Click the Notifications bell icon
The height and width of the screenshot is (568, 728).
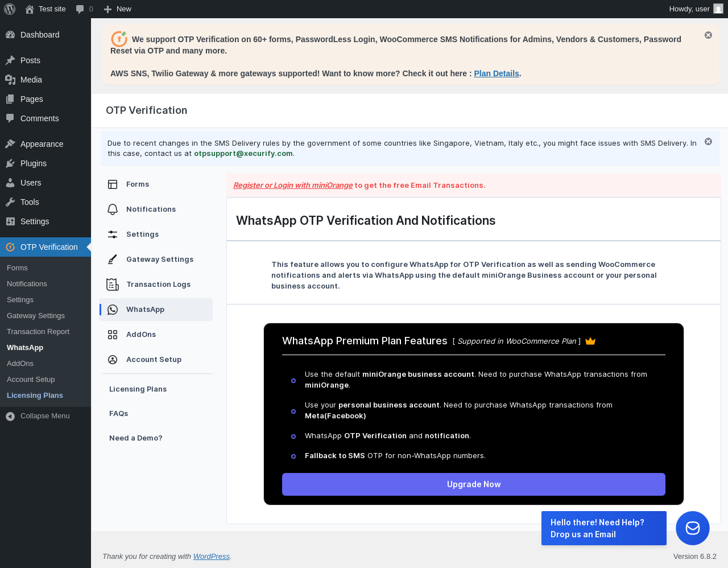tap(113, 209)
